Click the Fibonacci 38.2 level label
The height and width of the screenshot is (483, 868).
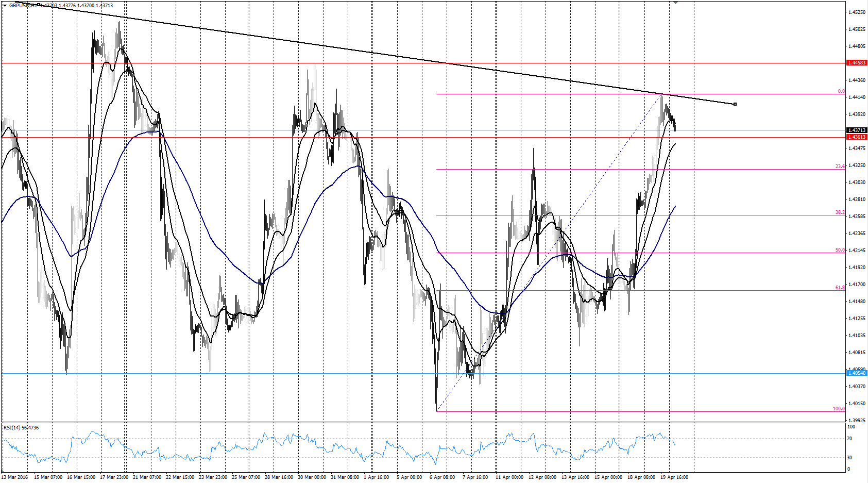click(x=840, y=212)
